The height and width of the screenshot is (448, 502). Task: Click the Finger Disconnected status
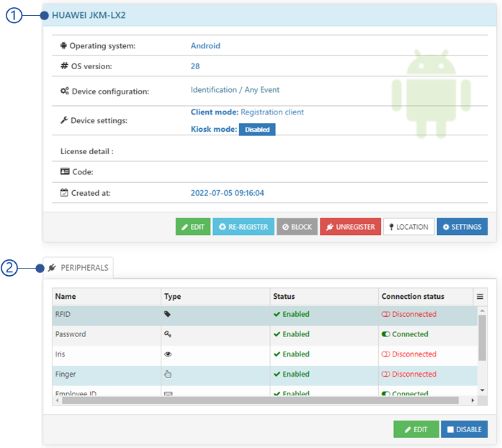(409, 374)
